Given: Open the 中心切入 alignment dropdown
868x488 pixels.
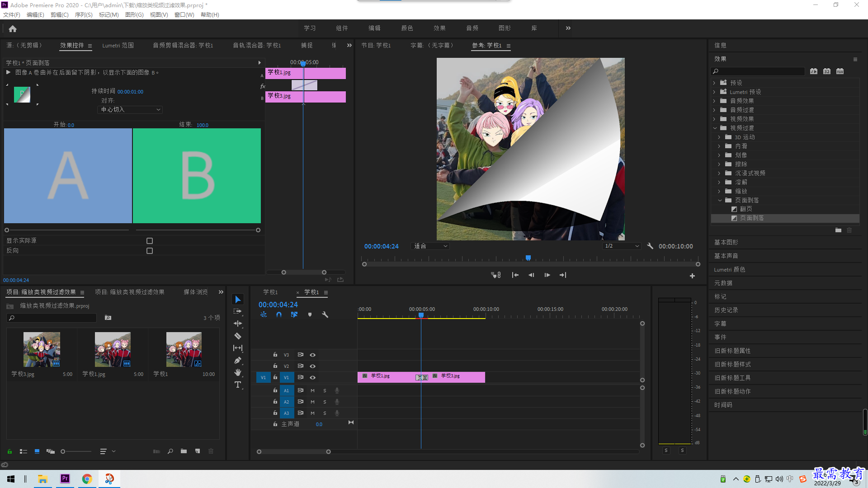Looking at the screenshot, I should click(x=130, y=110).
